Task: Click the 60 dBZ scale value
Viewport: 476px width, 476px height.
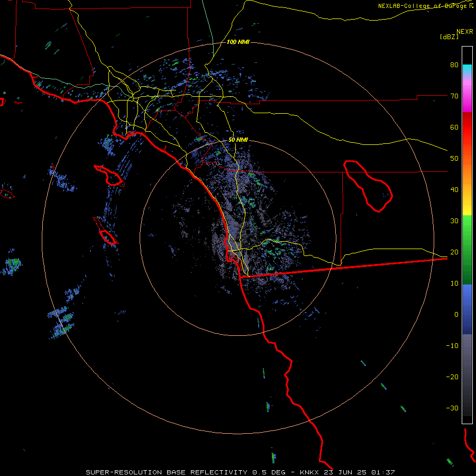Action: point(454,127)
